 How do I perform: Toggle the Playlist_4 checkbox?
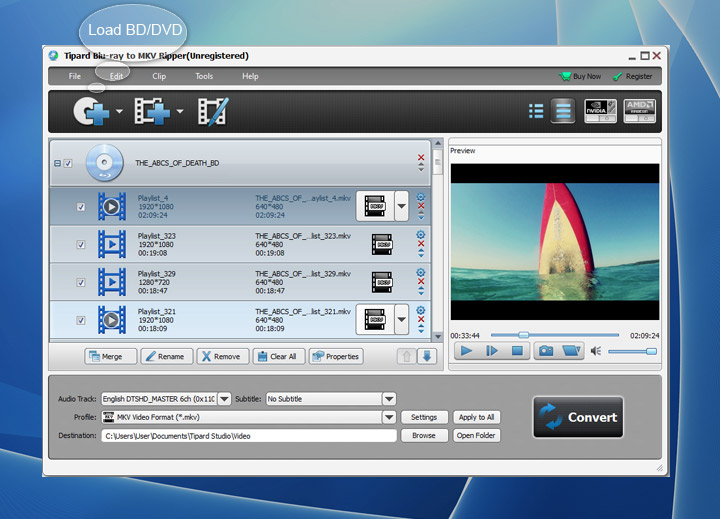81,207
